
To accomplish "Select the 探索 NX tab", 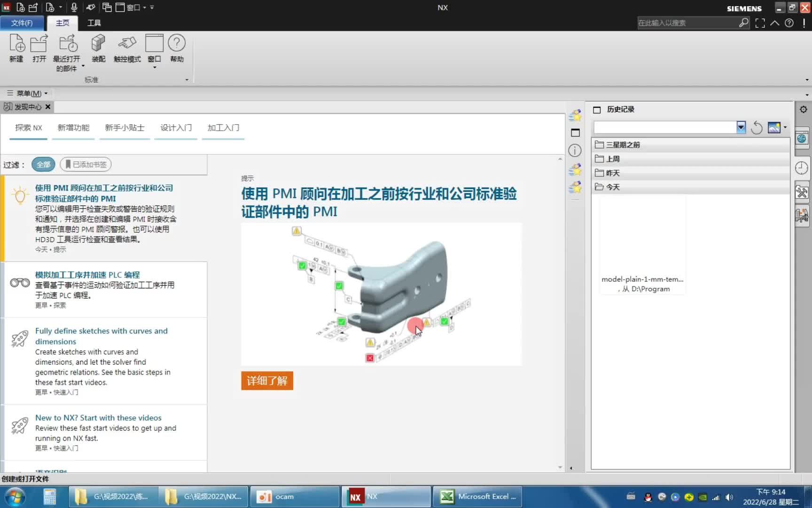I will click(x=29, y=128).
